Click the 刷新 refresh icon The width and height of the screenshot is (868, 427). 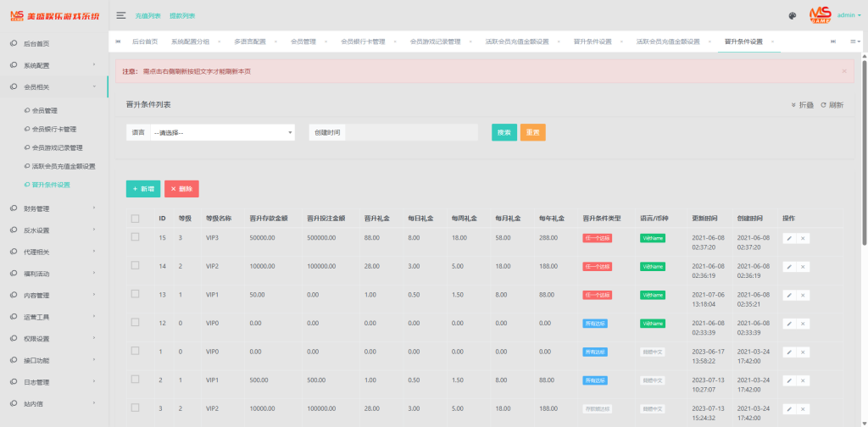[832, 105]
